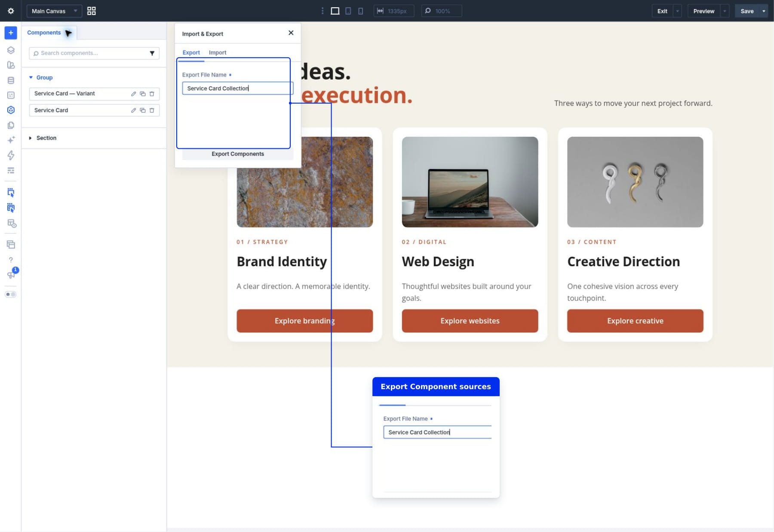Open the canvas grid view icon
Image resolution: width=774 pixels, height=532 pixels.
91,11
